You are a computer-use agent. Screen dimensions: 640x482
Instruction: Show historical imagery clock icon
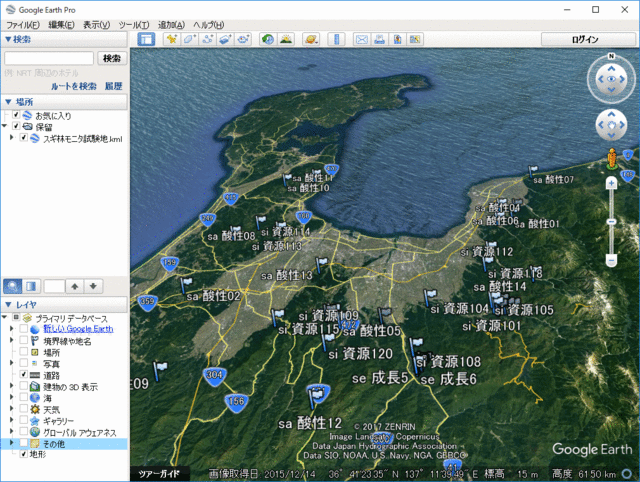coord(268,39)
